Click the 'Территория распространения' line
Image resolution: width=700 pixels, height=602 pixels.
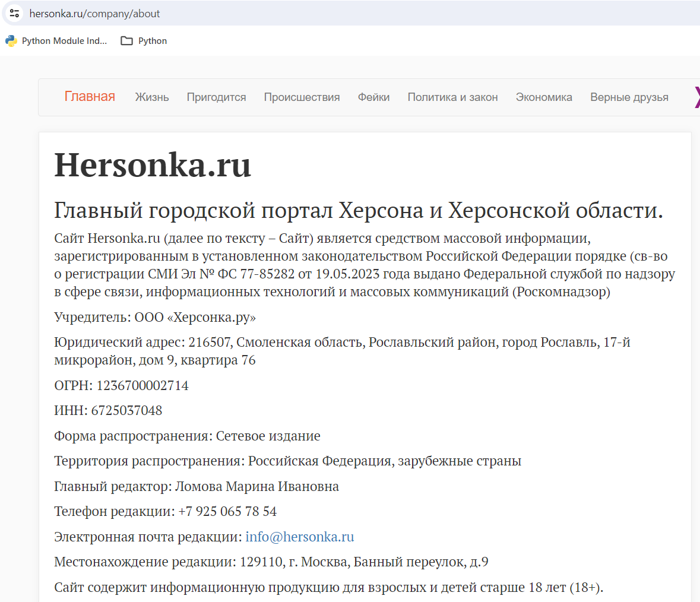point(288,461)
